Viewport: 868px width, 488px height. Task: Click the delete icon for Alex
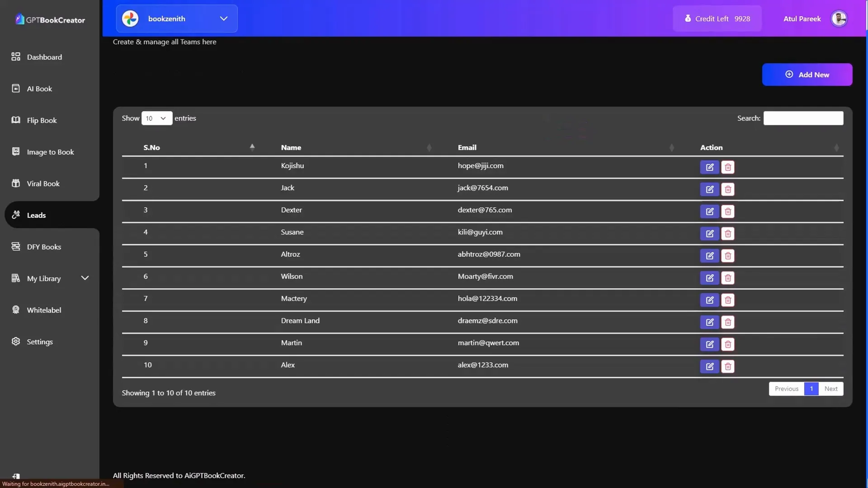pos(728,366)
